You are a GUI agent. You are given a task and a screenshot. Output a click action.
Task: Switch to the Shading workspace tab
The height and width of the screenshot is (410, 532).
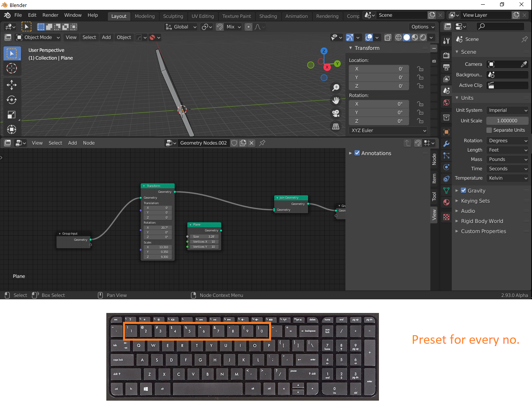tap(268, 16)
